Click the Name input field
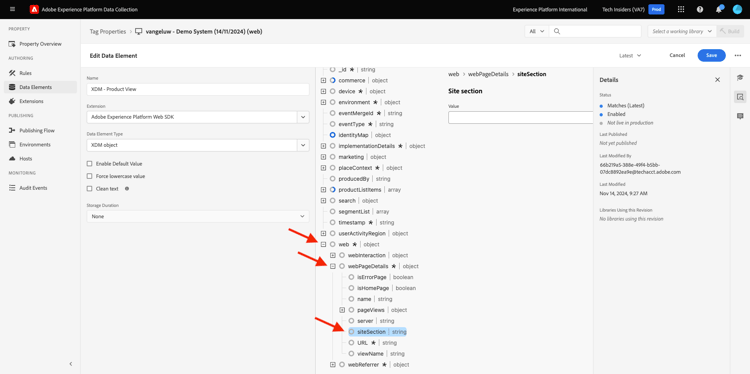The height and width of the screenshot is (374, 750). (198, 90)
